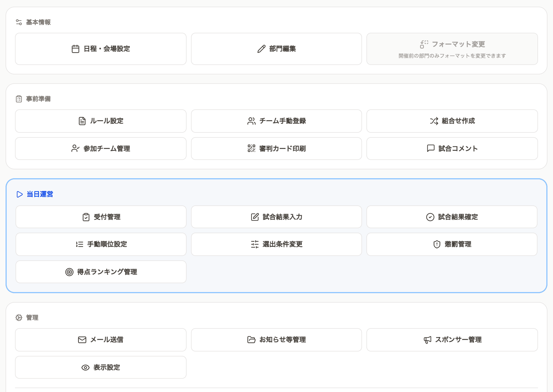
Task: Click the clipboard-check icon on 受付管理
Action: (x=86, y=217)
